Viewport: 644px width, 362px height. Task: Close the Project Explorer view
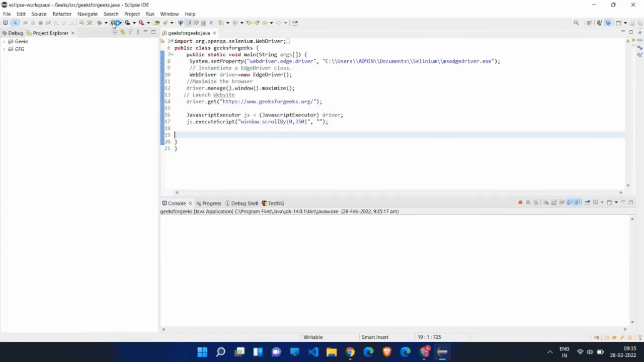click(x=72, y=33)
